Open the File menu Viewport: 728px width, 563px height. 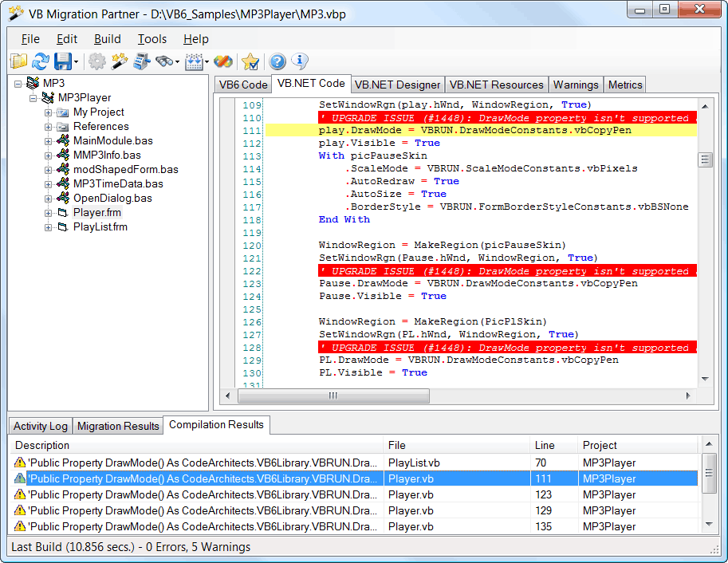point(30,39)
